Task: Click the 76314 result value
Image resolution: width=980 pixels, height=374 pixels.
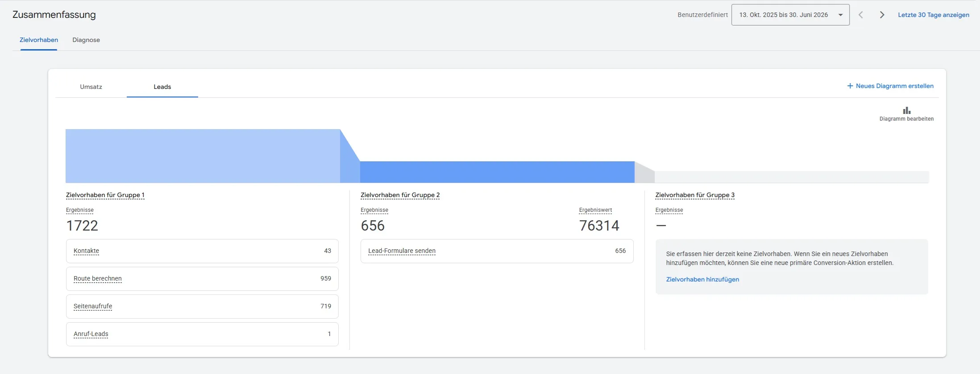Action: pos(599,226)
